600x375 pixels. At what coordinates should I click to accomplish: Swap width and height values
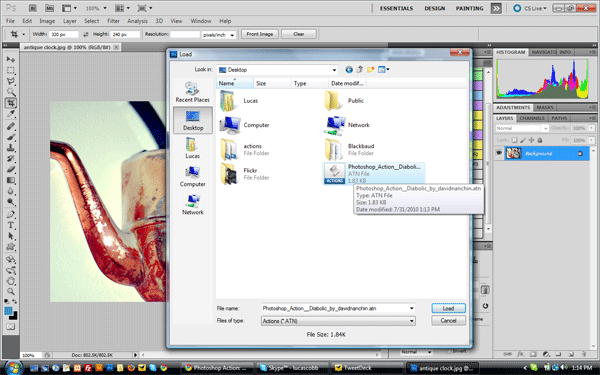point(86,34)
